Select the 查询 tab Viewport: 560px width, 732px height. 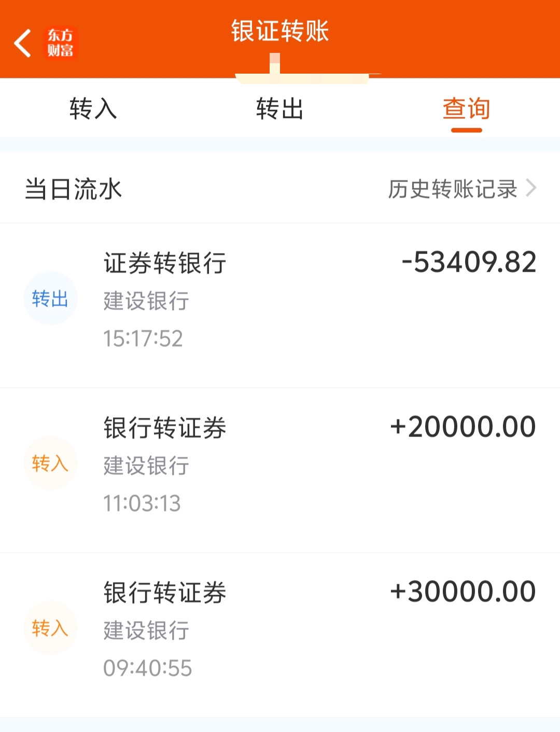[x=466, y=109]
